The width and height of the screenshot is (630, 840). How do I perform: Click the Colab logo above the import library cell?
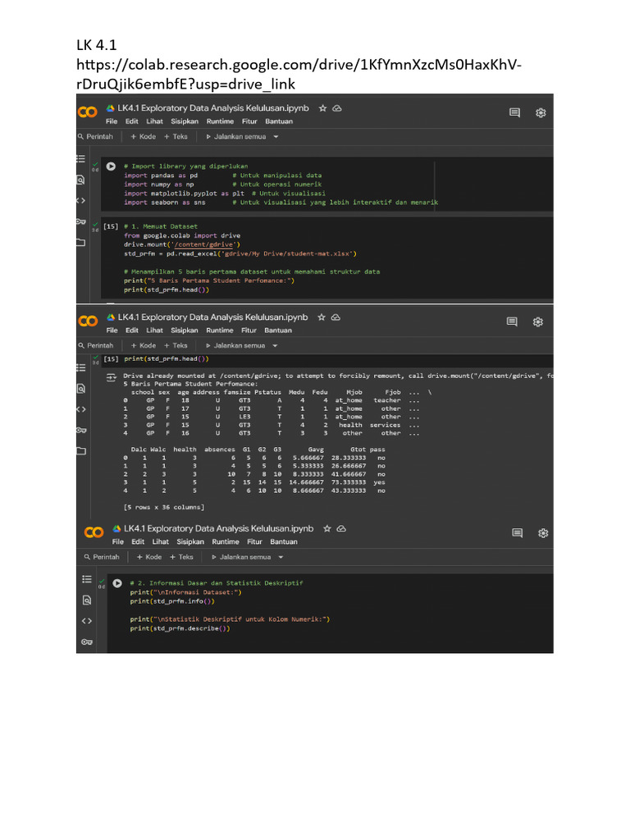click(87, 112)
